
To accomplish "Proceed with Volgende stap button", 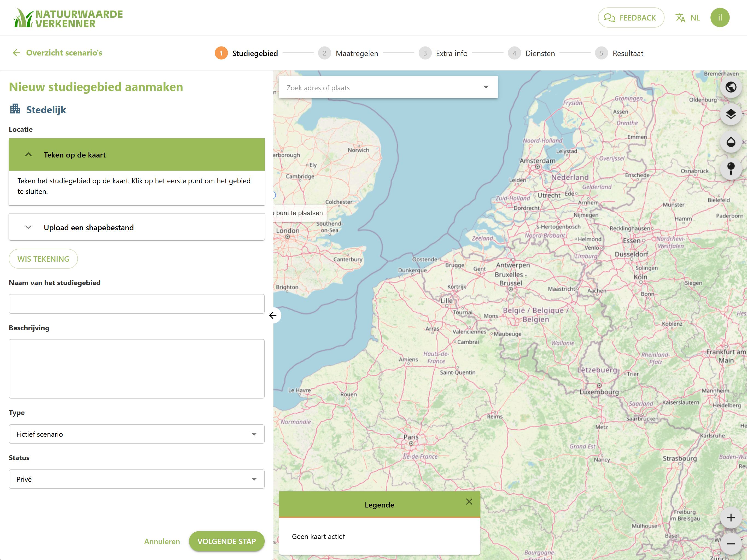I will [x=227, y=541].
